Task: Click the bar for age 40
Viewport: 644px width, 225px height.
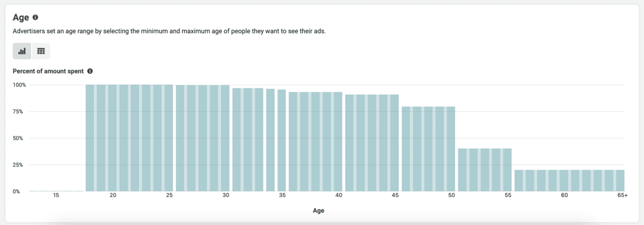Action: click(x=338, y=141)
